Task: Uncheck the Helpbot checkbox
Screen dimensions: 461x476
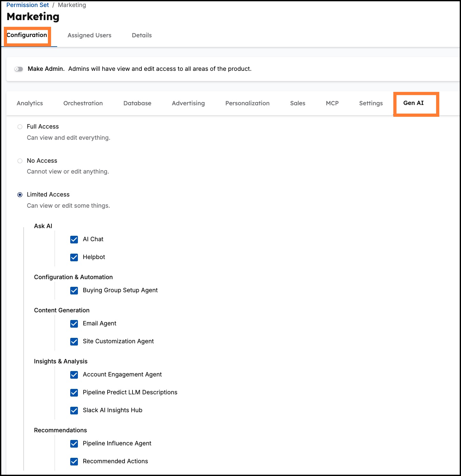Action: pyautogui.click(x=74, y=257)
